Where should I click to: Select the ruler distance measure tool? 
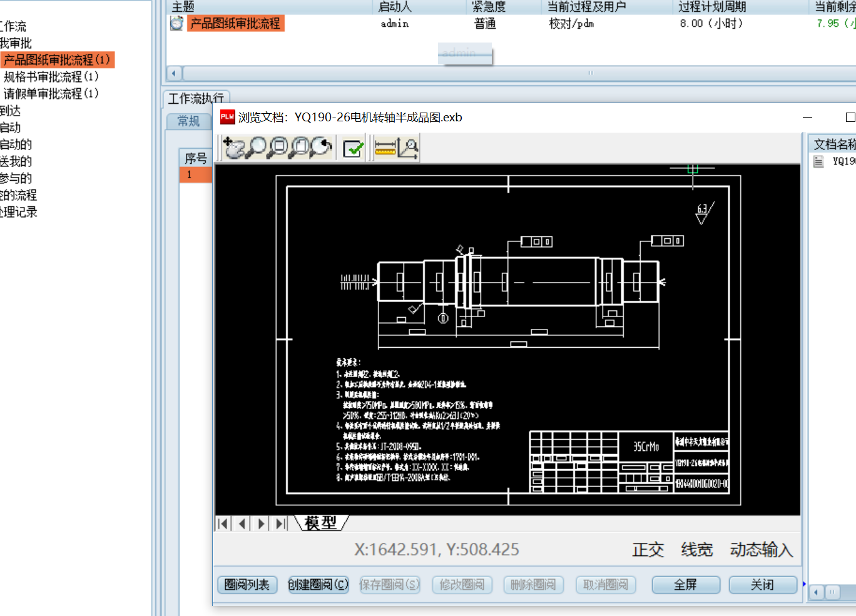pyautogui.click(x=385, y=149)
